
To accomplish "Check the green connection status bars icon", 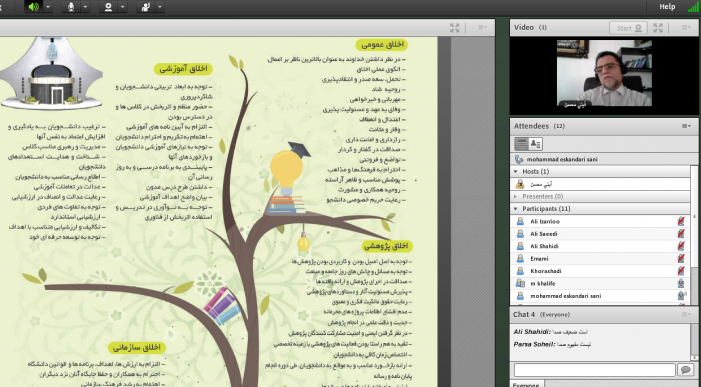I will pyautogui.click(x=693, y=7).
